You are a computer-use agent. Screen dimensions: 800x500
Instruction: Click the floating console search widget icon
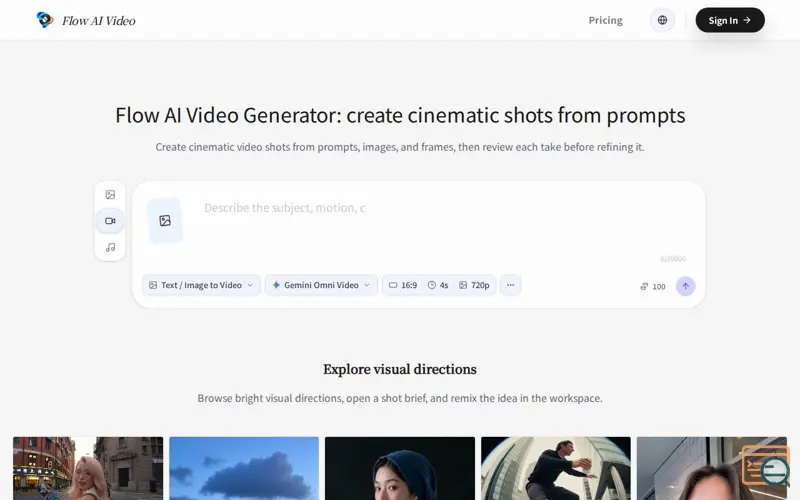(x=766, y=466)
